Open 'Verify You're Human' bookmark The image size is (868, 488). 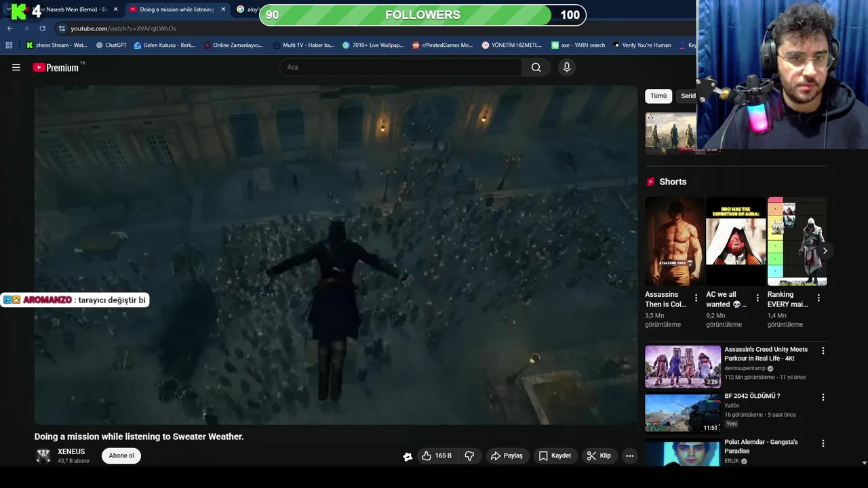642,45
